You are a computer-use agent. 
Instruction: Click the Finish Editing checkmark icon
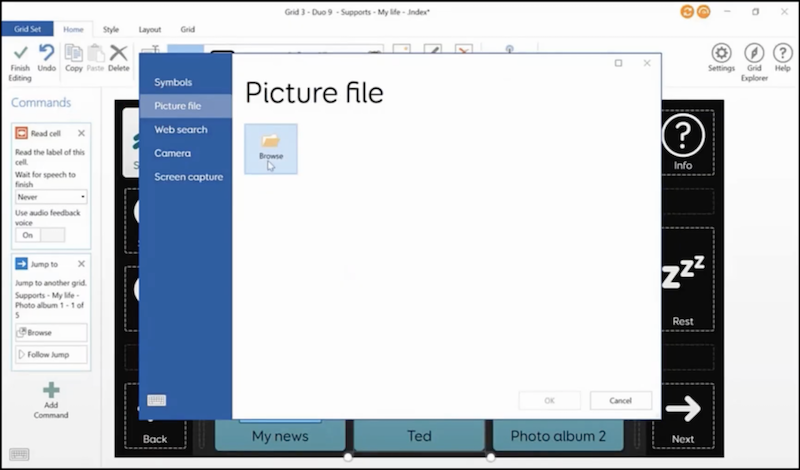(x=20, y=52)
